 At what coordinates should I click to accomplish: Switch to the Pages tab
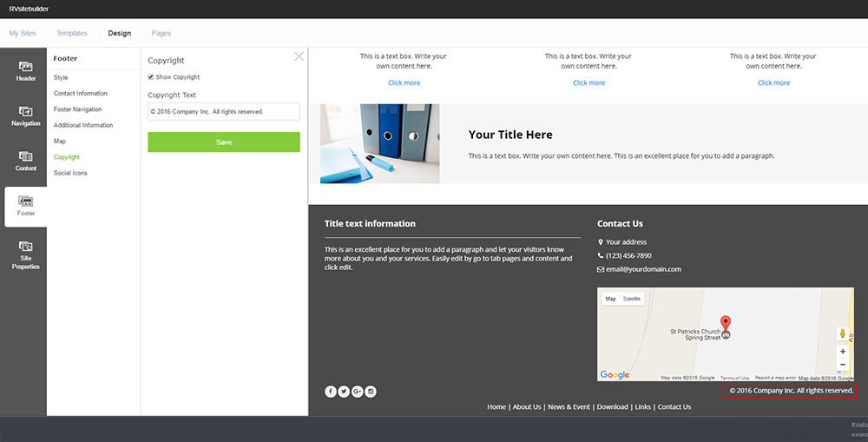(161, 33)
